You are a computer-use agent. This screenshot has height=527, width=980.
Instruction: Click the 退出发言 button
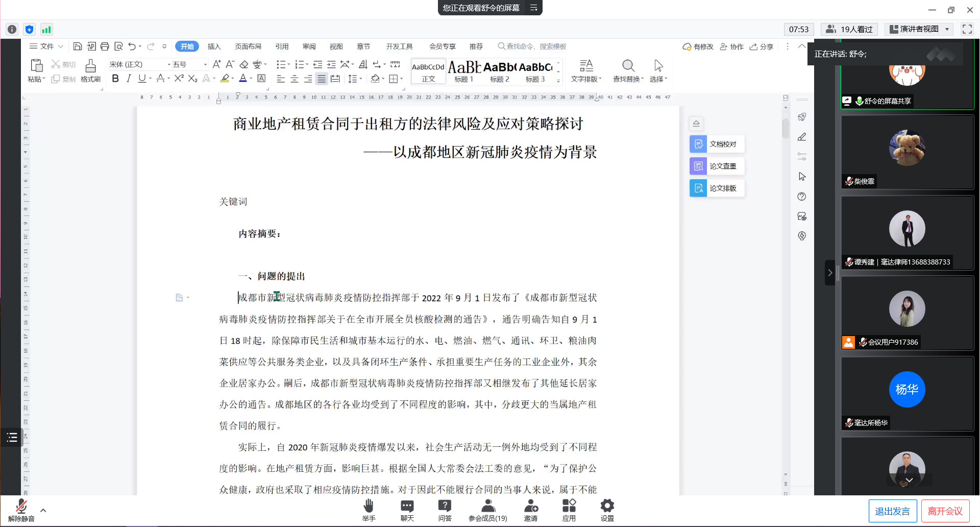click(x=893, y=511)
